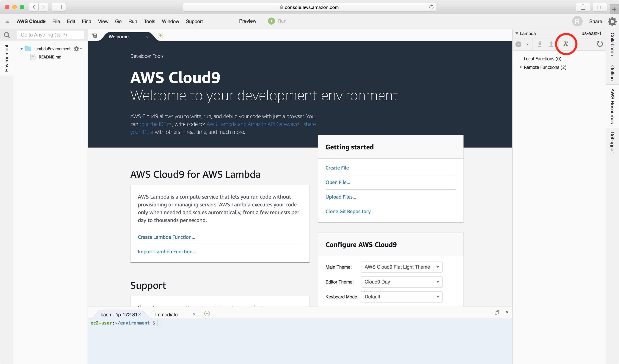
Task: Click the Clone Git Repository link
Action: click(x=348, y=211)
